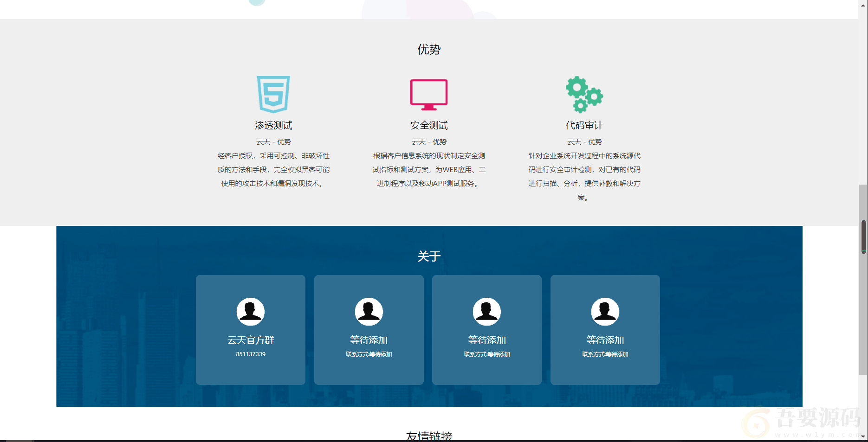Click the pink monitor icon above 安全测试
This screenshot has width=868, height=442.
(429, 95)
